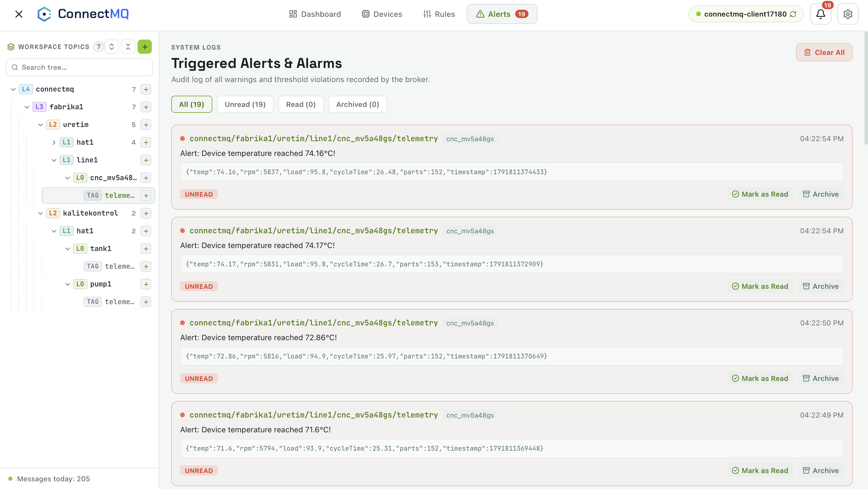
Task: Close the sidebar with the X icon
Action: coord(19,14)
